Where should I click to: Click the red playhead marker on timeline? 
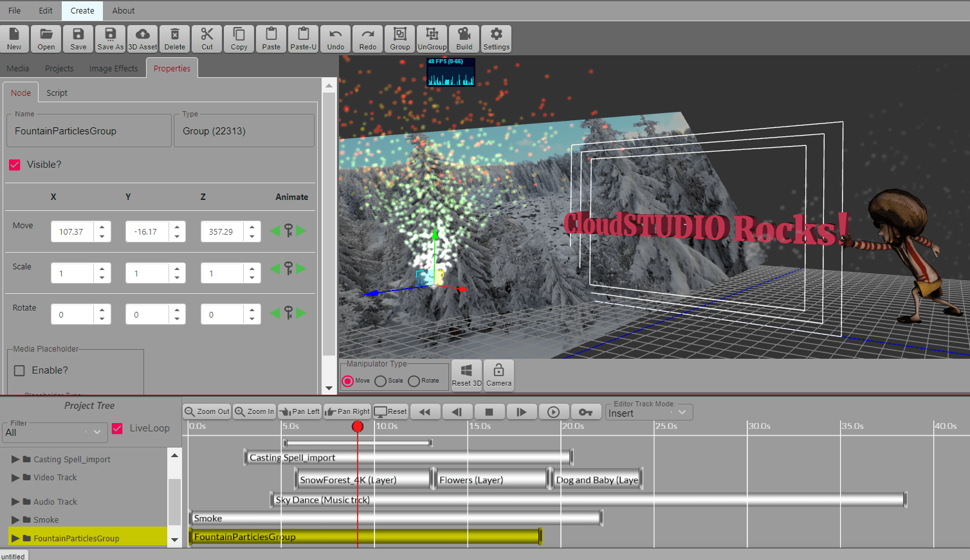[x=358, y=426]
